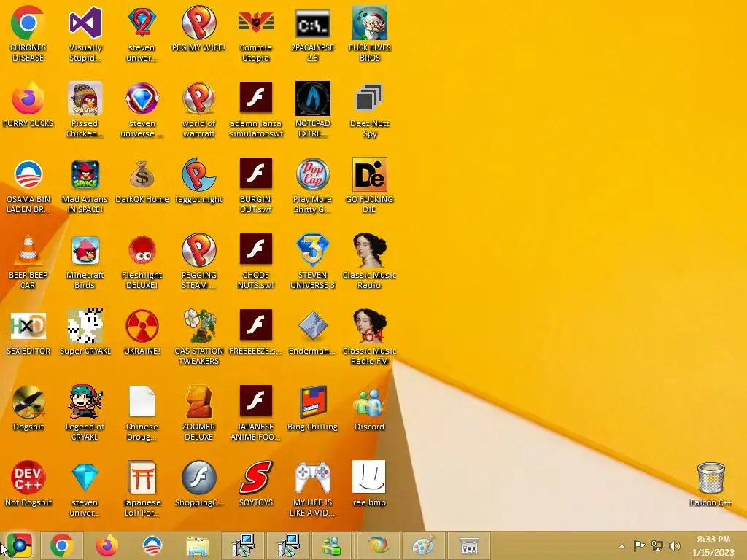Select the CHODE NUTS.swf flash file
747x560 pixels.
point(256,249)
